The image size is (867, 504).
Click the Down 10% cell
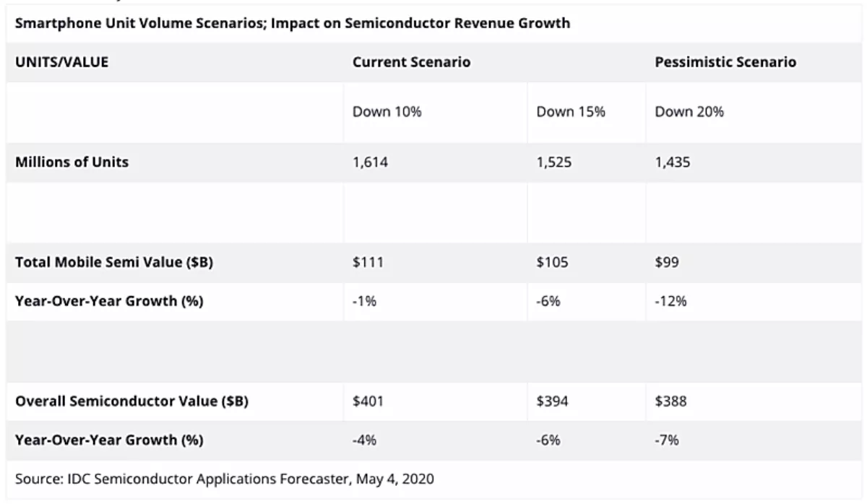(387, 112)
